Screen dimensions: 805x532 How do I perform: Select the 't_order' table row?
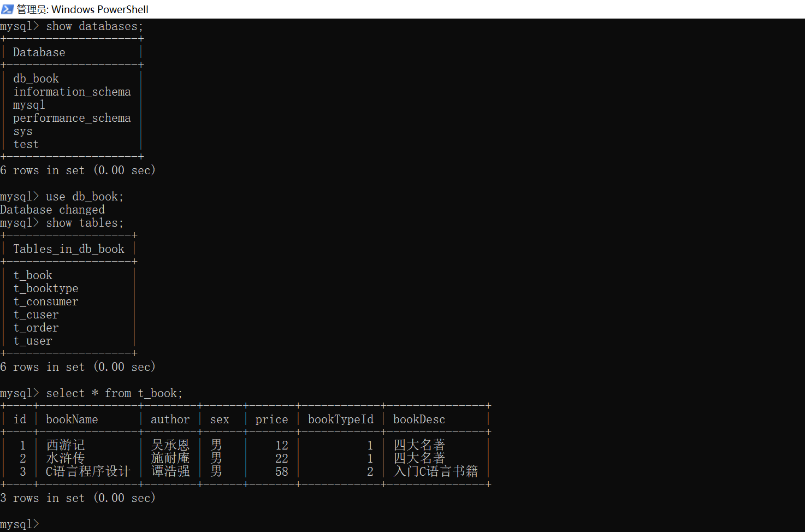click(x=36, y=328)
